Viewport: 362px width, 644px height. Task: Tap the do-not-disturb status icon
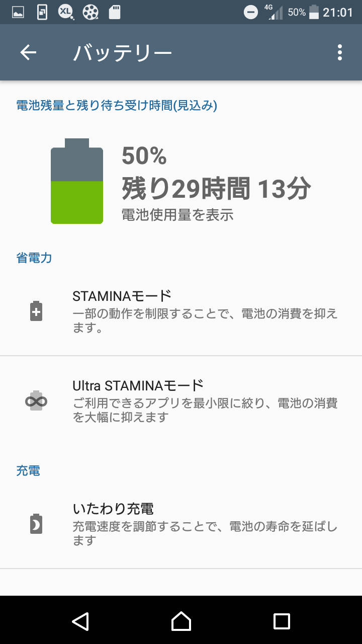point(250,12)
